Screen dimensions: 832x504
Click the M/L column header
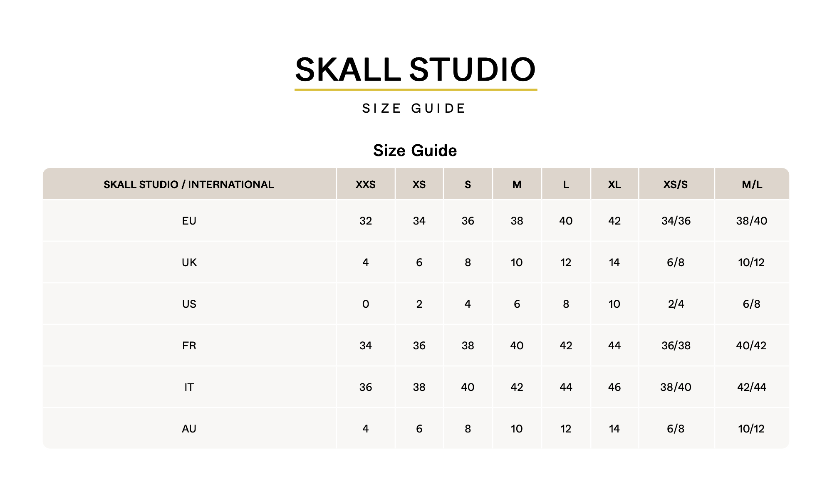pos(752,184)
